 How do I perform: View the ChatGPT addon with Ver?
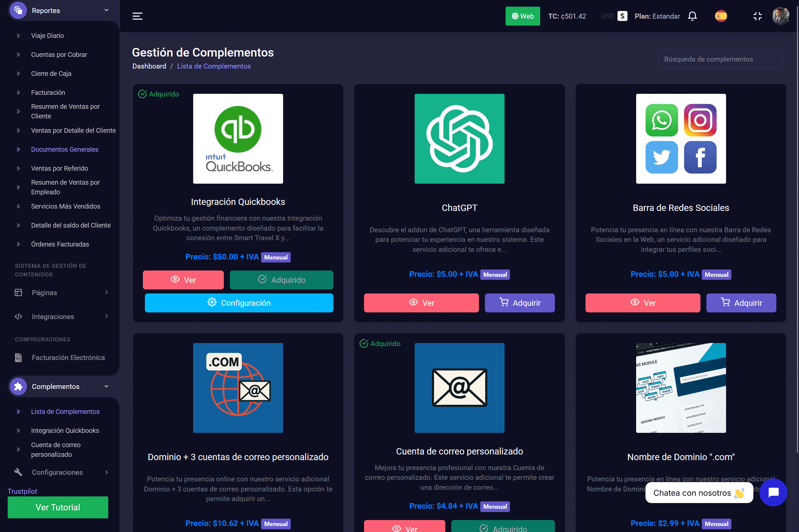pyautogui.click(x=421, y=303)
